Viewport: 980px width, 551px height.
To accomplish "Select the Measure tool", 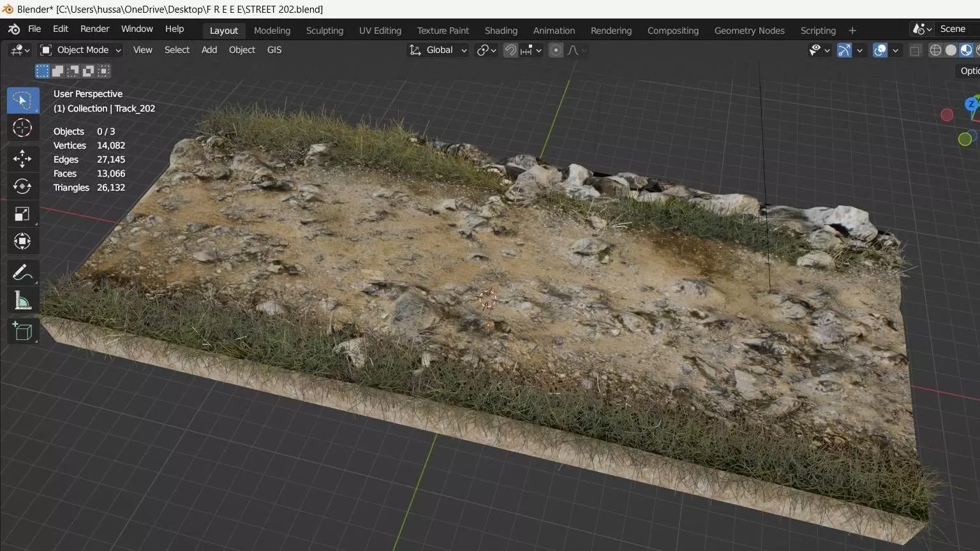I will point(22,301).
